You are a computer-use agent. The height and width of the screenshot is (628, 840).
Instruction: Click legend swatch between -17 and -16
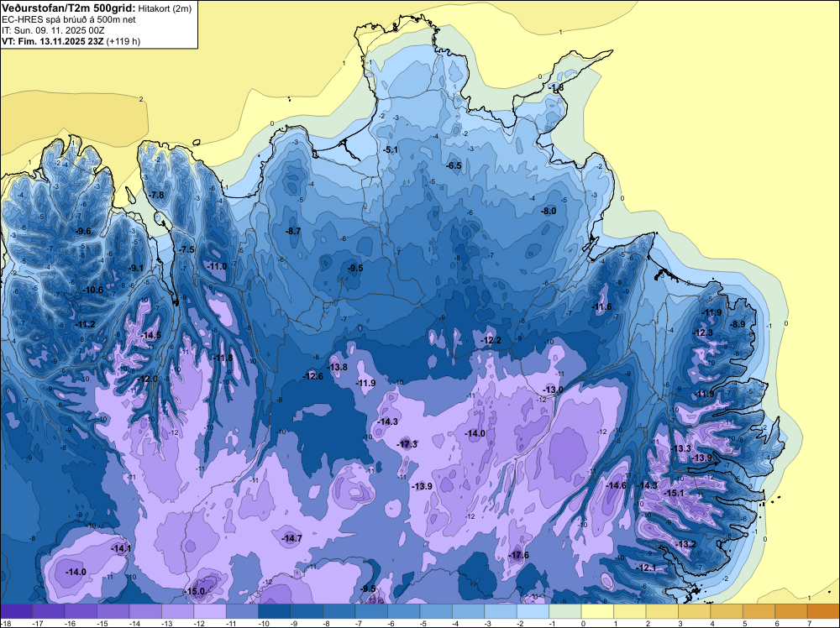49,611
